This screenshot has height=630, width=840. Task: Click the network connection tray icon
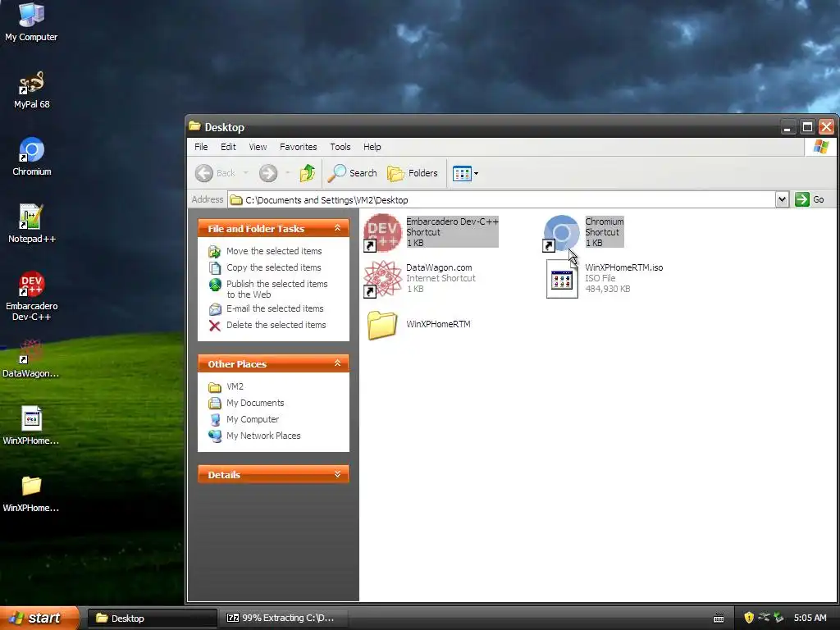coord(764,618)
